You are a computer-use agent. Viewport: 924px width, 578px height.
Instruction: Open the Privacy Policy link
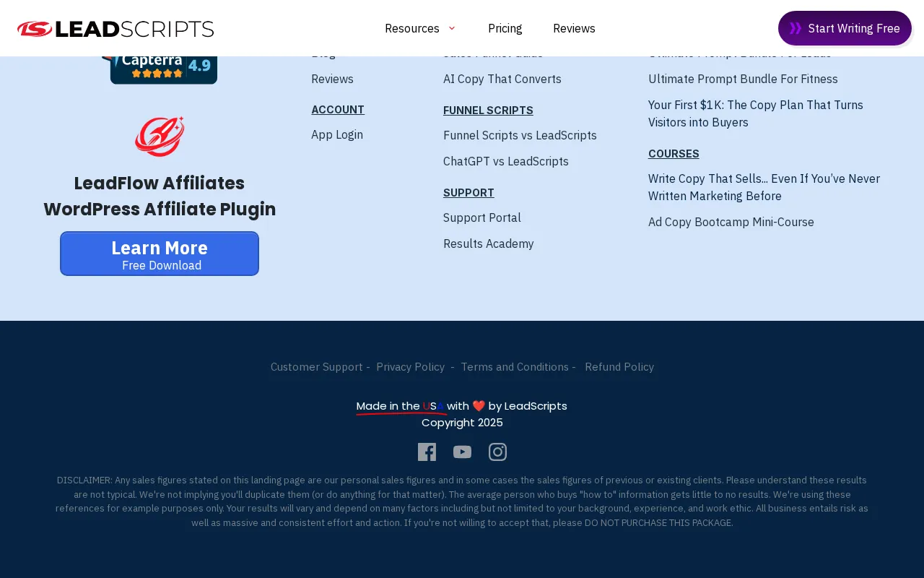click(x=410, y=366)
